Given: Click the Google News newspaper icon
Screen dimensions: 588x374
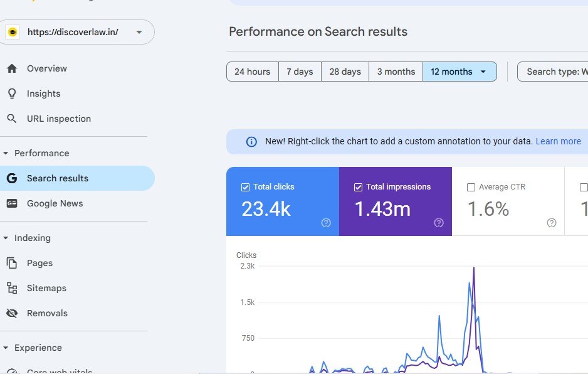Looking at the screenshot, I should pyautogui.click(x=12, y=203).
